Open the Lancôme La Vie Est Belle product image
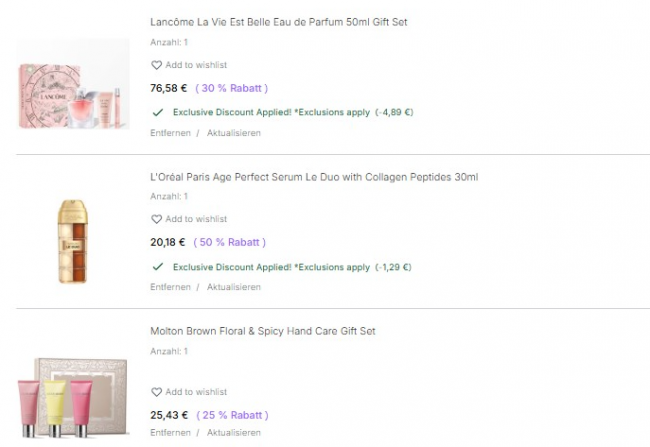This screenshot has height=447, width=650. click(74, 87)
